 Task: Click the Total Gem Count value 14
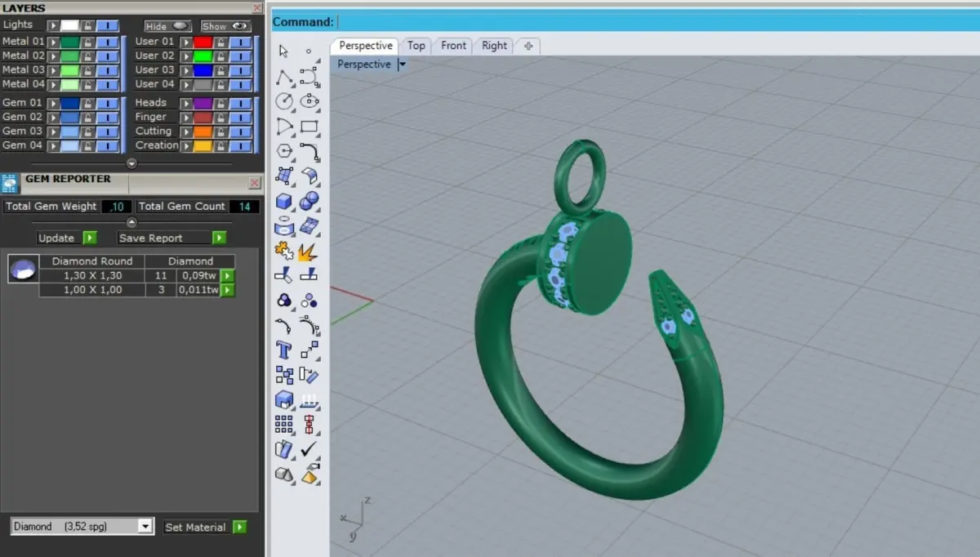point(244,207)
